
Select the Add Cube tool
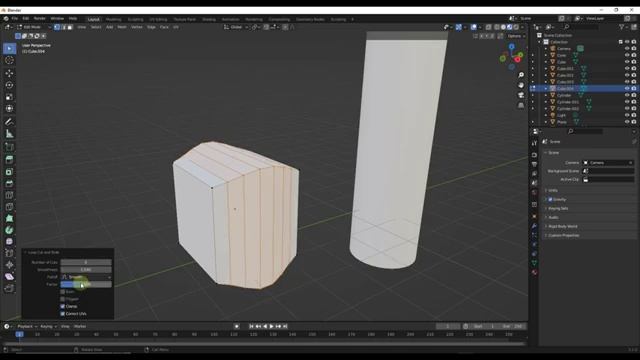pos(9,147)
